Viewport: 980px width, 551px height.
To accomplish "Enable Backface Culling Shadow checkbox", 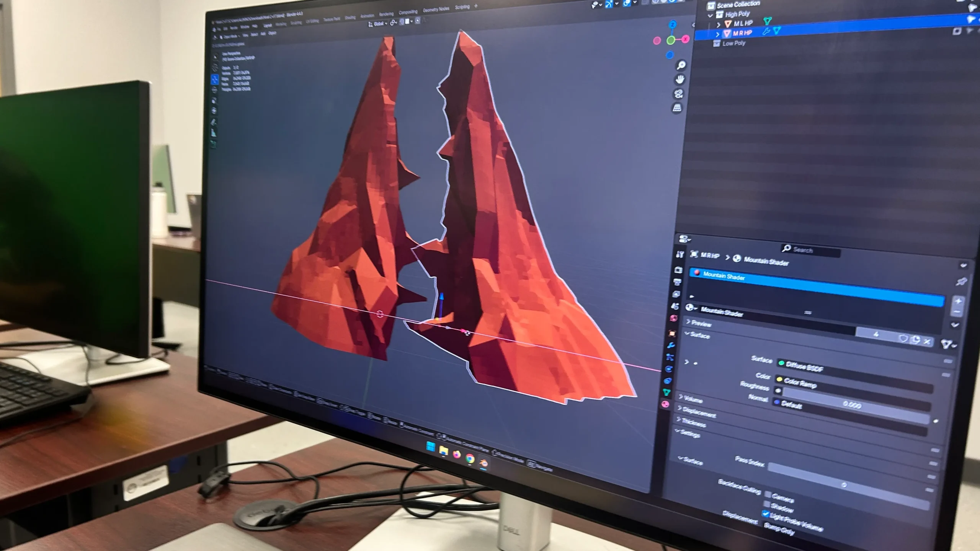I will click(x=767, y=504).
